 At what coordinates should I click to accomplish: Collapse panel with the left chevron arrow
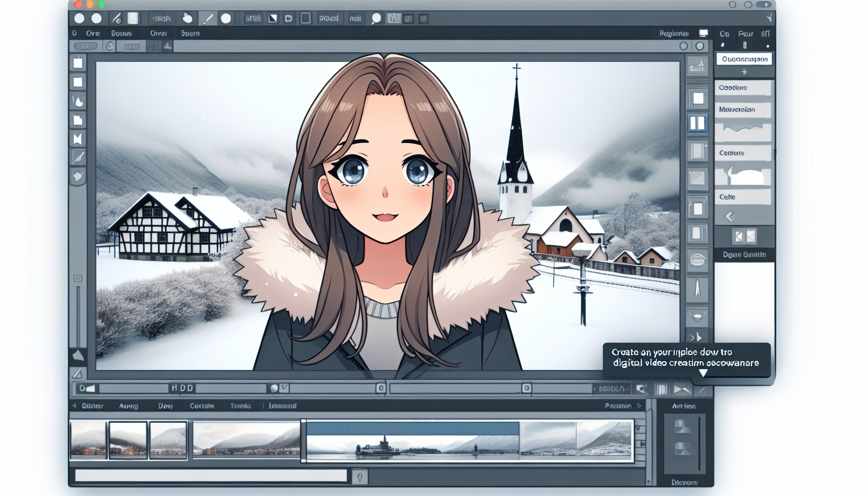click(x=729, y=217)
